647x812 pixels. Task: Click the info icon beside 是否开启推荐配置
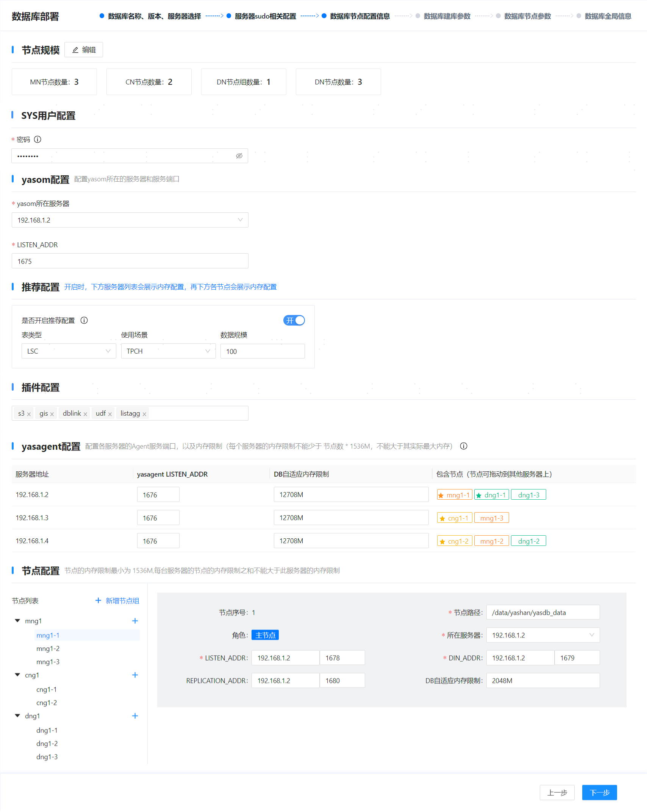pyautogui.click(x=84, y=320)
